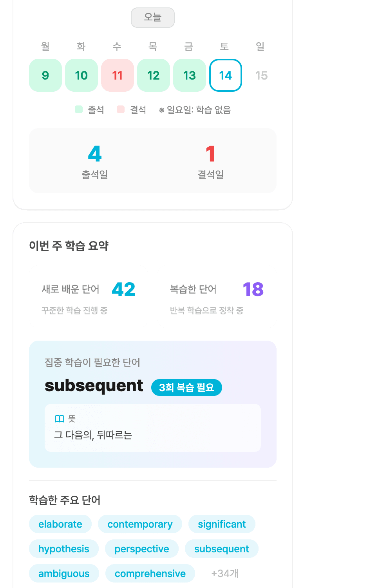Click the 복습한 단어 count 18
This screenshot has width=380, height=588.
coord(253,289)
